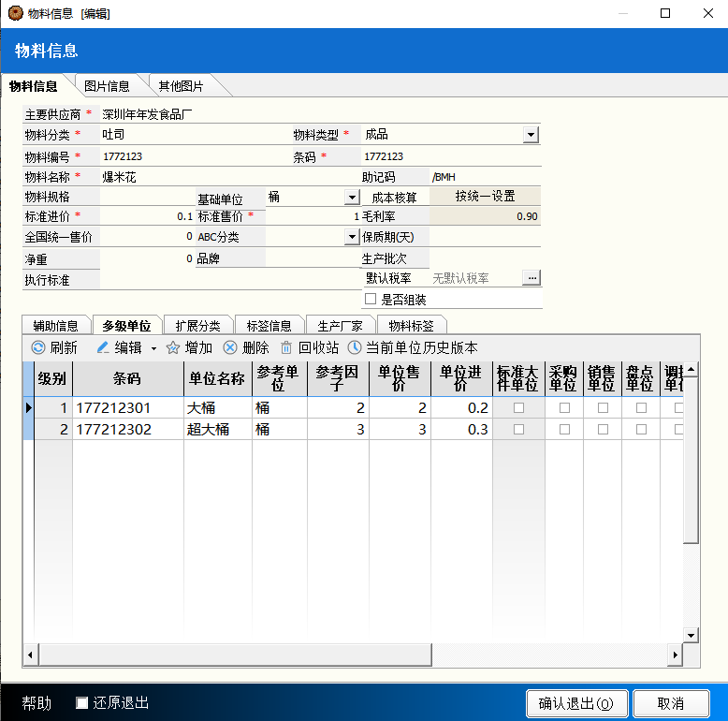Click the 标准进价 field 0.1

147,216
